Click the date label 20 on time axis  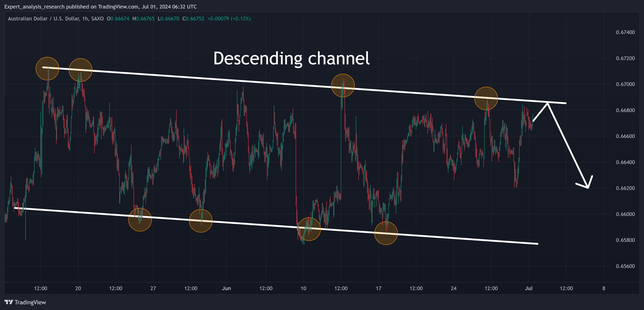[x=78, y=288]
